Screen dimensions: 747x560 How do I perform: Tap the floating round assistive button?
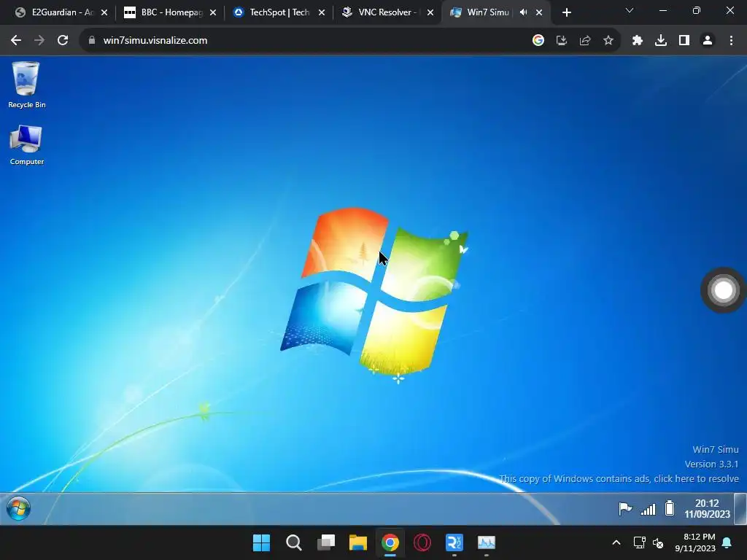point(723,290)
